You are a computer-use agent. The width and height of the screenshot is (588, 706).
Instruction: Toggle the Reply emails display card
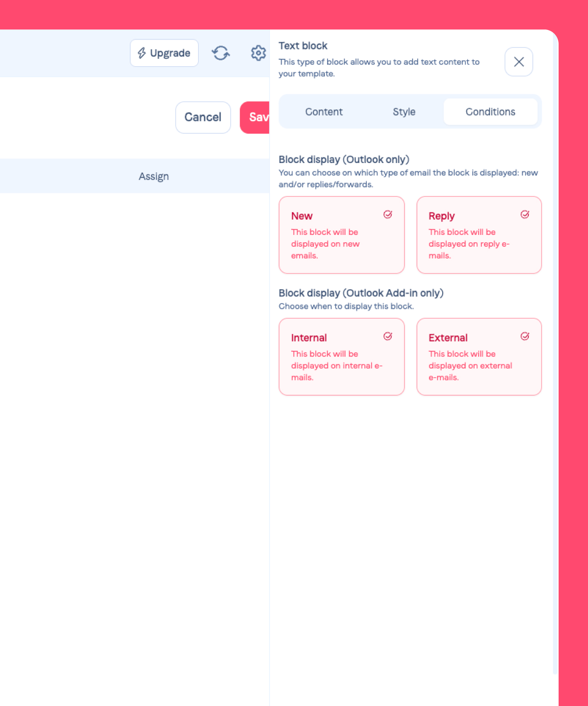coord(479,235)
